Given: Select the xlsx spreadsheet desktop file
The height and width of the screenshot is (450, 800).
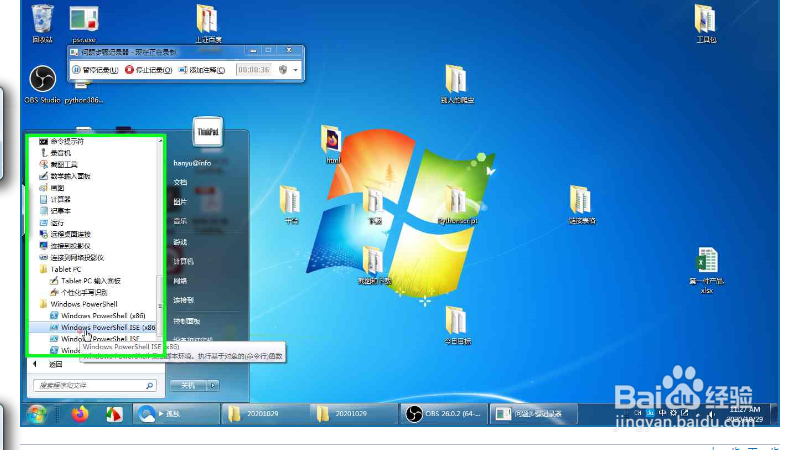Looking at the screenshot, I should coord(707,270).
